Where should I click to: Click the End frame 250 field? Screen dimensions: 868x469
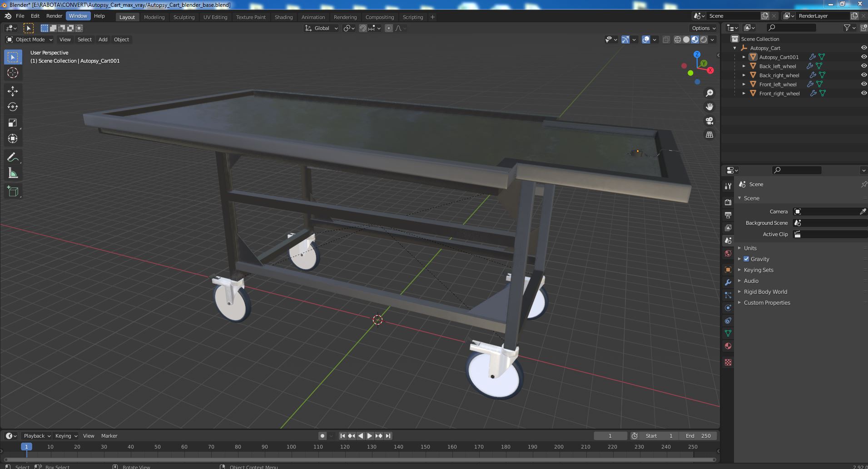pos(698,436)
